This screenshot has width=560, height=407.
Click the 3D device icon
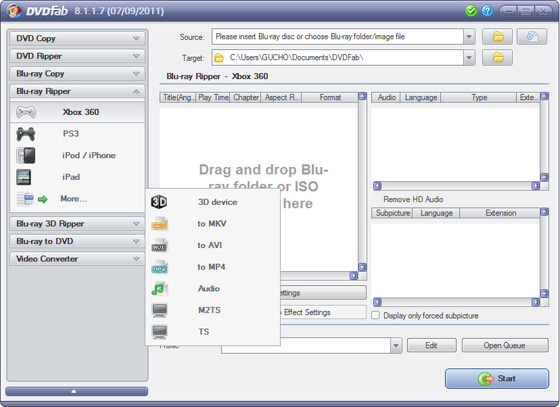(x=159, y=202)
